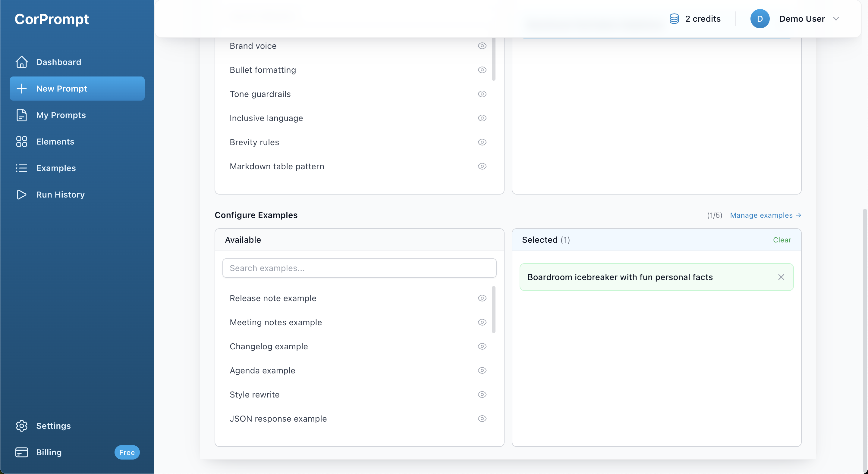868x474 pixels.
Task: Preview the Release note example
Action: pyautogui.click(x=482, y=298)
